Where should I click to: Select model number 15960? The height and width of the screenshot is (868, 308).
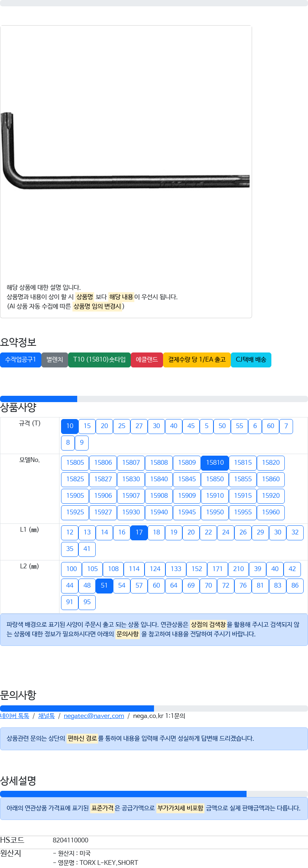click(271, 512)
